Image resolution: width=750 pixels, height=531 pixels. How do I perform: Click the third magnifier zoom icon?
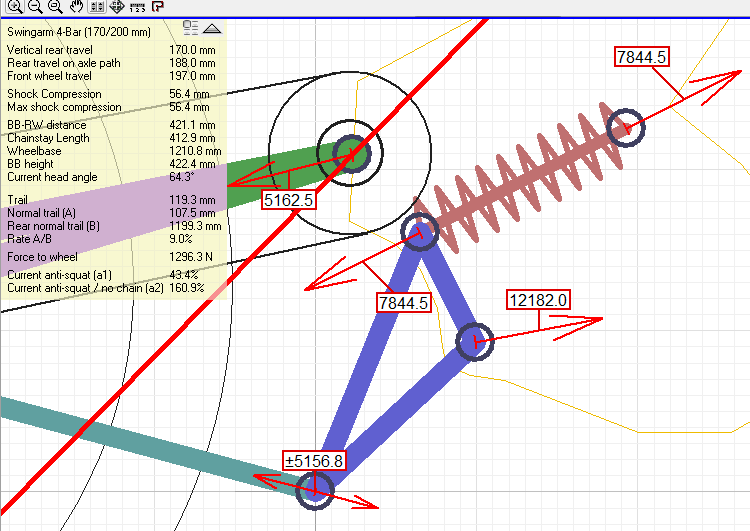tap(54, 7)
